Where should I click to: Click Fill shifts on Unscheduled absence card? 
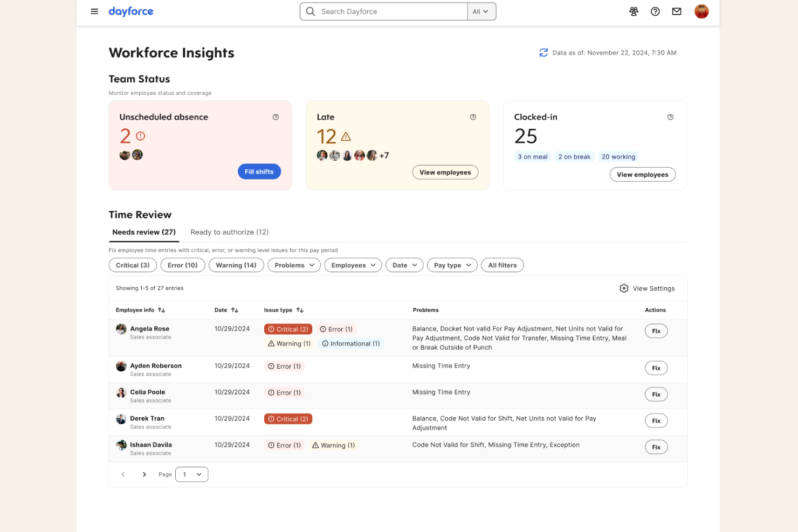(259, 171)
